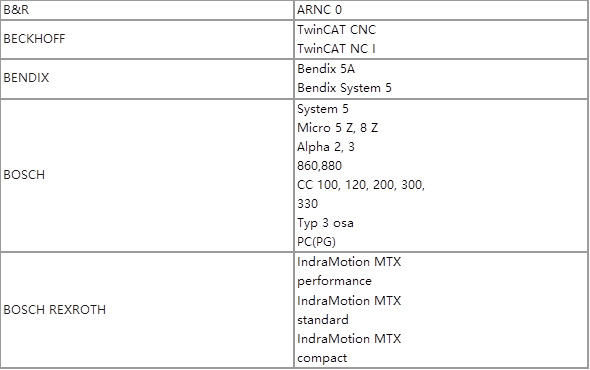The image size is (590, 370).
Task: Click the TwinCAT NC I text
Action: 336,49
